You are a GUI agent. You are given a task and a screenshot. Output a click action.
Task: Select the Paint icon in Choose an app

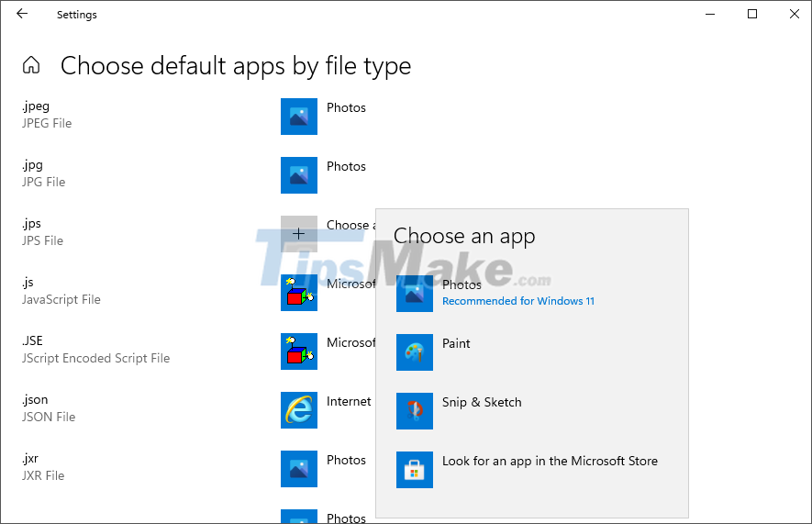415,352
